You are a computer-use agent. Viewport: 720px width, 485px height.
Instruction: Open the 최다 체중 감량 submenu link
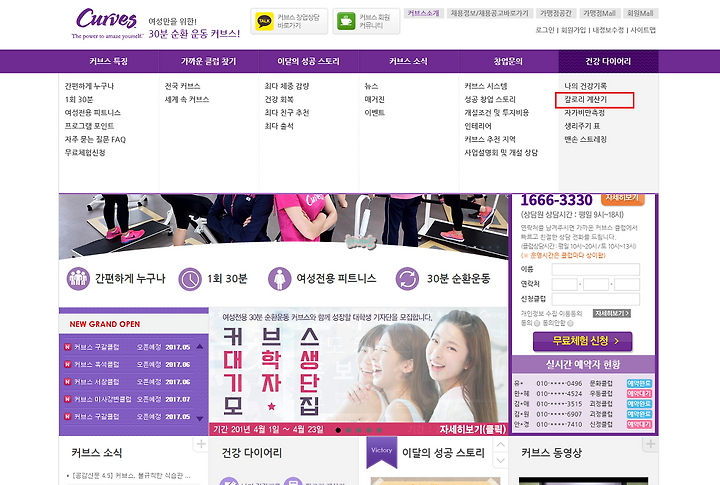click(x=287, y=86)
